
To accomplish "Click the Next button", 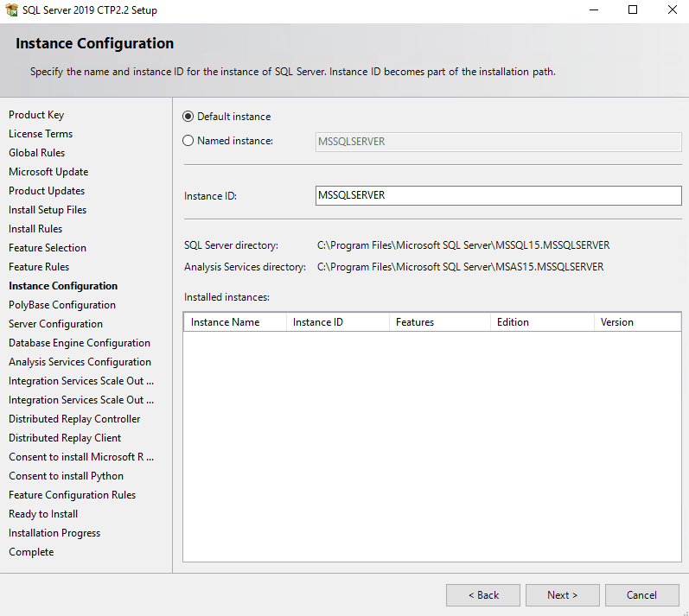I will (x=563, y=595).
